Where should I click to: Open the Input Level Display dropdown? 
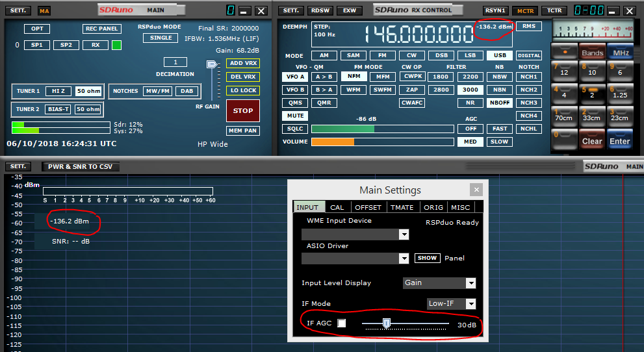point(470,283)
